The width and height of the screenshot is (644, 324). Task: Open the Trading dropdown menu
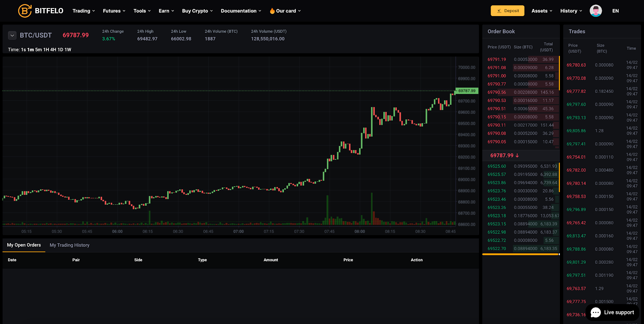click(83, 11)
